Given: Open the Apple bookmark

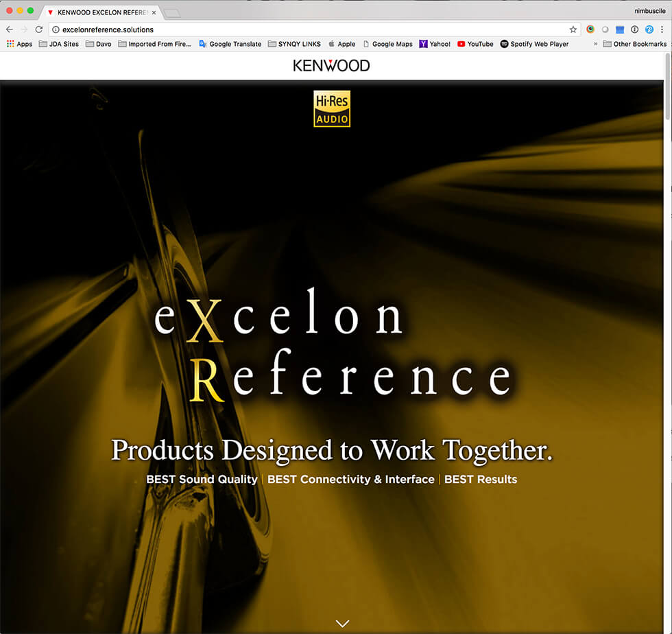Looking at the screenshot, I should [x=342, y=44].
